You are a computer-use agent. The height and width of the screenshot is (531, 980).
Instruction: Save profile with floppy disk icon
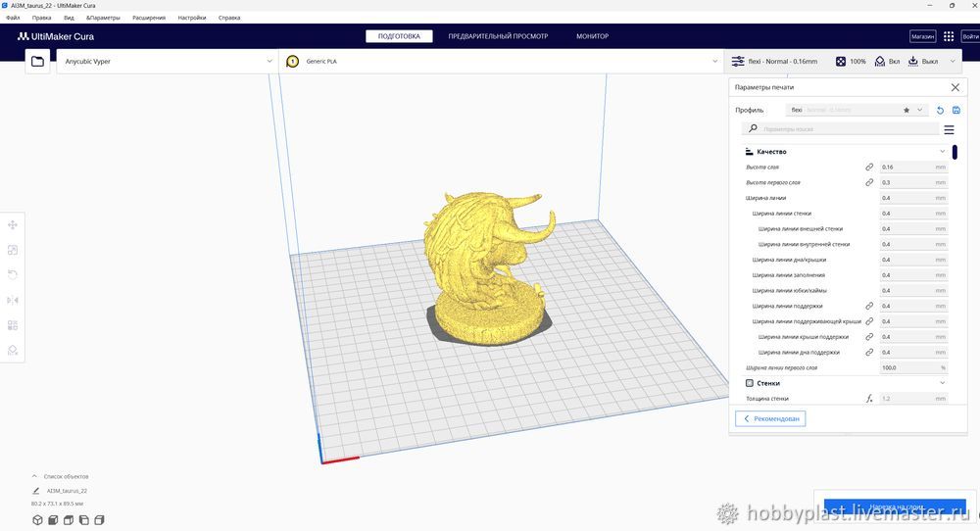pos(956,110)
